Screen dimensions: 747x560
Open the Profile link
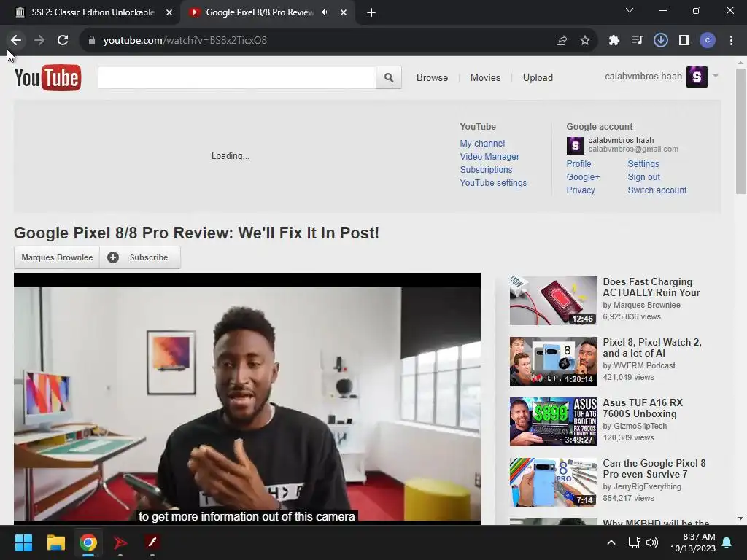point(578,164)
